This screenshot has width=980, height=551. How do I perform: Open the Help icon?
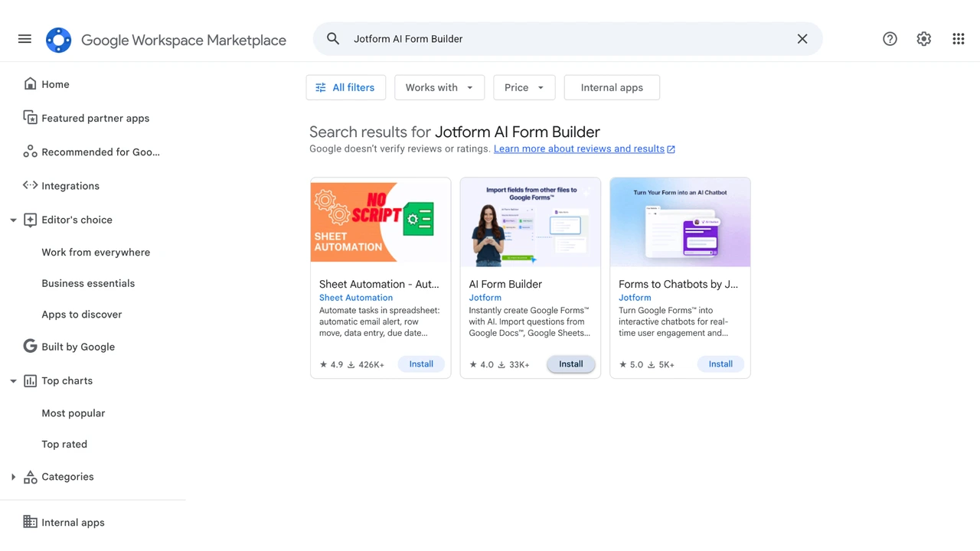click(890, 39)
